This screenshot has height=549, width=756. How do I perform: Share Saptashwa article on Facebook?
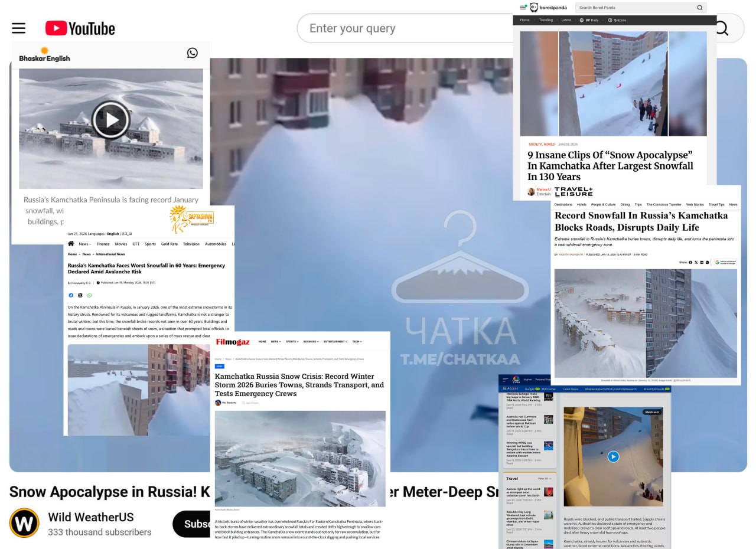(71, 295)
